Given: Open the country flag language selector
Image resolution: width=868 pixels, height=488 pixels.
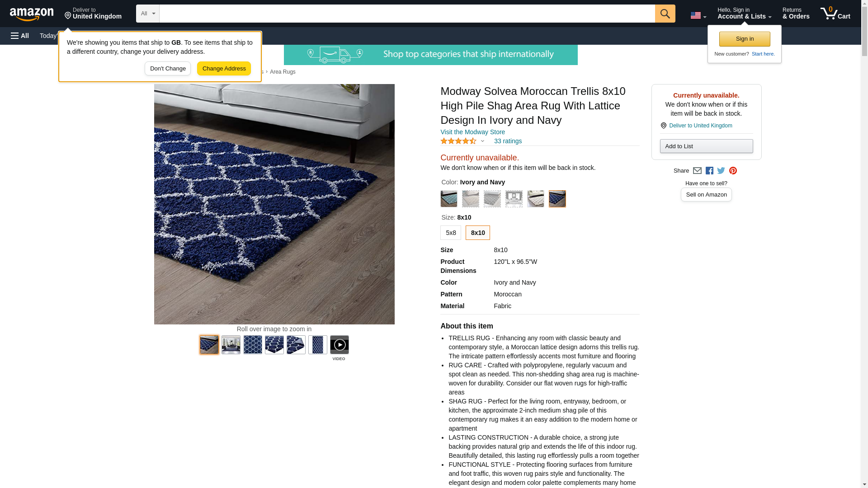Looking at the screenshot, I should coord(698,15).
